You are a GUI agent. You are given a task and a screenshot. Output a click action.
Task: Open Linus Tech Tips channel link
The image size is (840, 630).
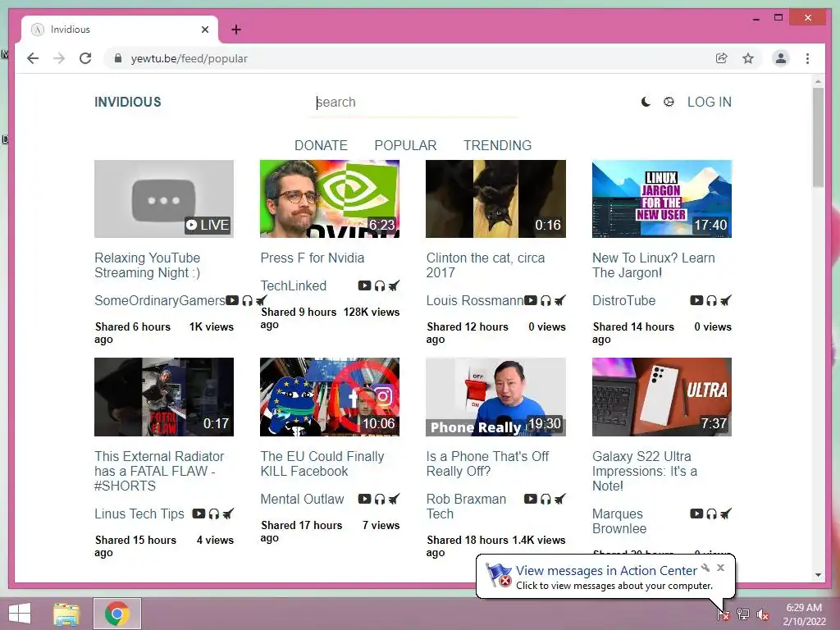pyautogui.click(x=139, y=514)
